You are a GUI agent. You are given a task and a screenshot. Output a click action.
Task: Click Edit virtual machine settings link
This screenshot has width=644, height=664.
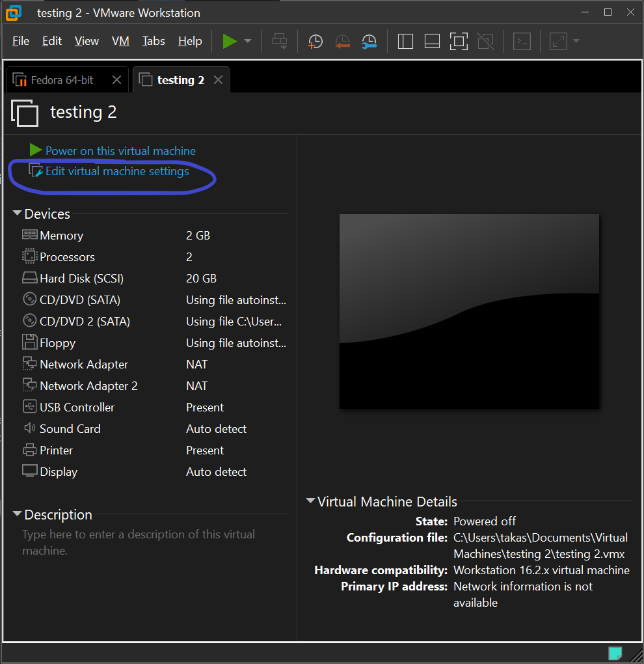point(117,171)
